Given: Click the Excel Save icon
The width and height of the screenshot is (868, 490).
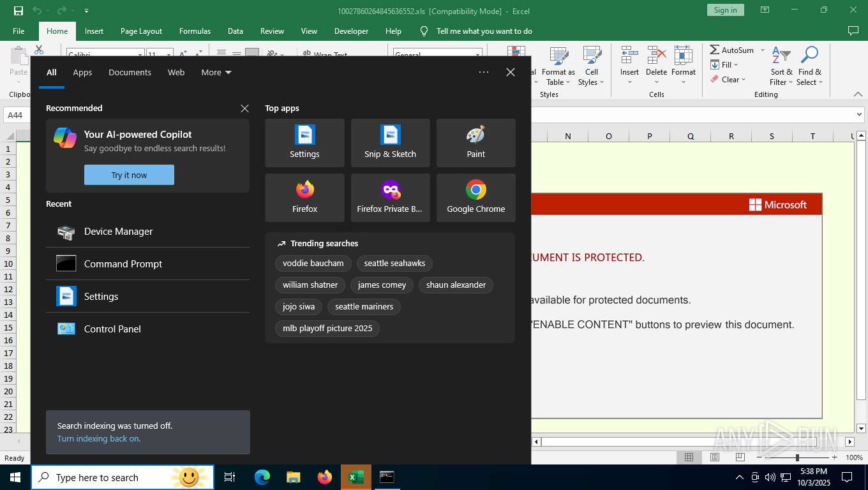Looking at the screenshot, I should (x=18, y=11).
